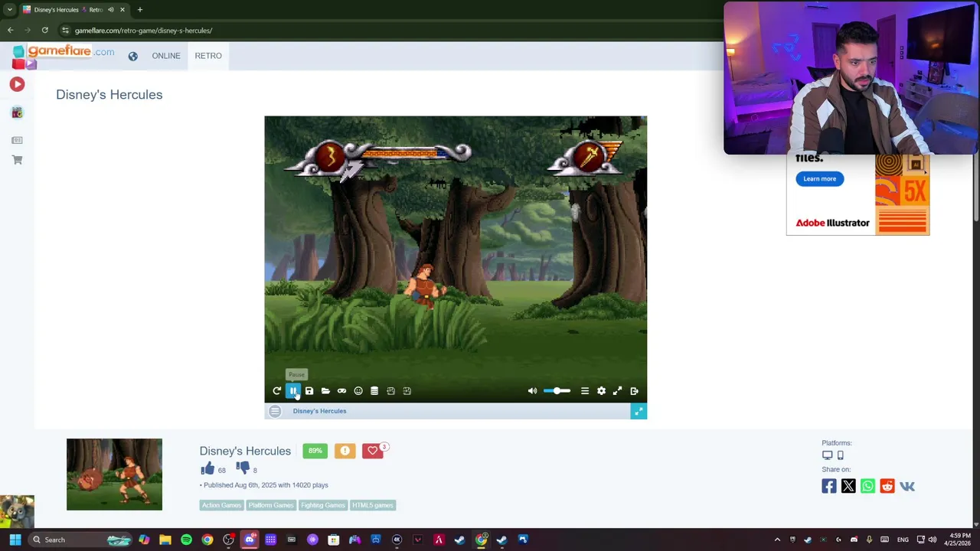This screenshot has height=551, width=980.
Task: Open the Windows Start menu
Action: coord(15,540)
